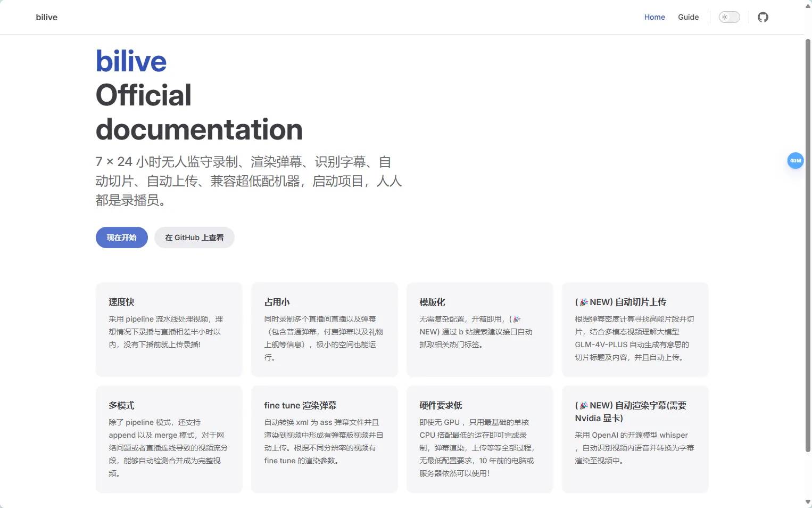The height and width of the screenshot is (508, 812).
Task: Click the scrollbar up arrow
Action: coord(807,6)
